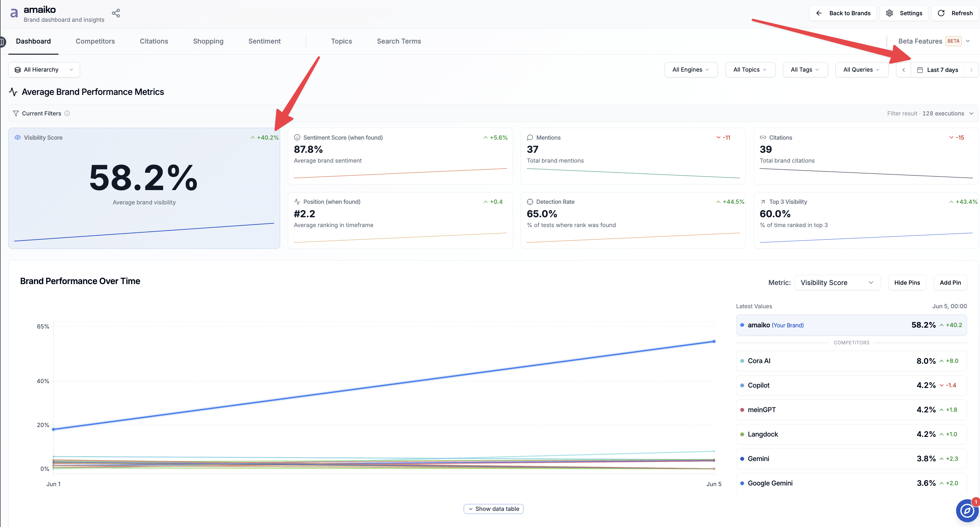Open the All Topics dropdown
The image size is (980, 527).
pos(750,70)
